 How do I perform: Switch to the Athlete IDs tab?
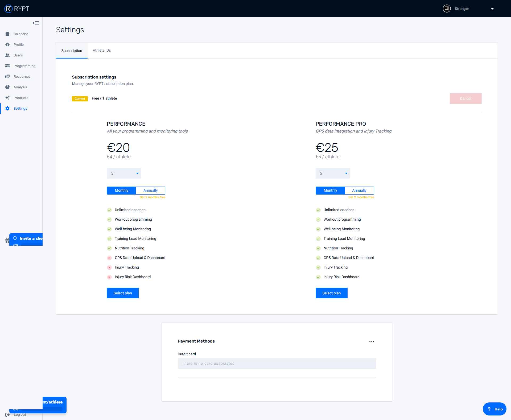click(102, 50)
